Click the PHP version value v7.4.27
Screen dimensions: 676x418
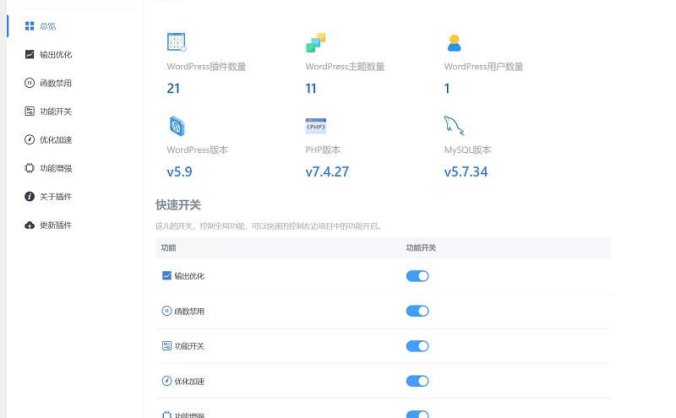pyautogui.click(x=327, y=172)
